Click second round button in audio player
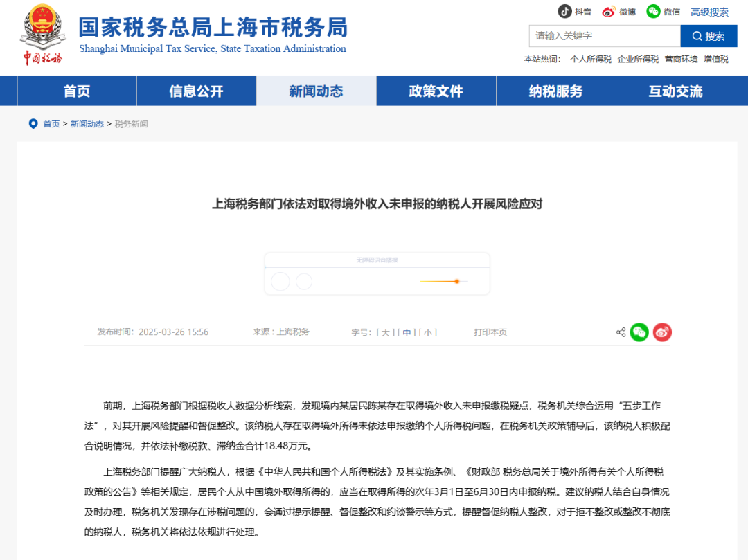This screenshot has width=748, height=560. point(304,281)
